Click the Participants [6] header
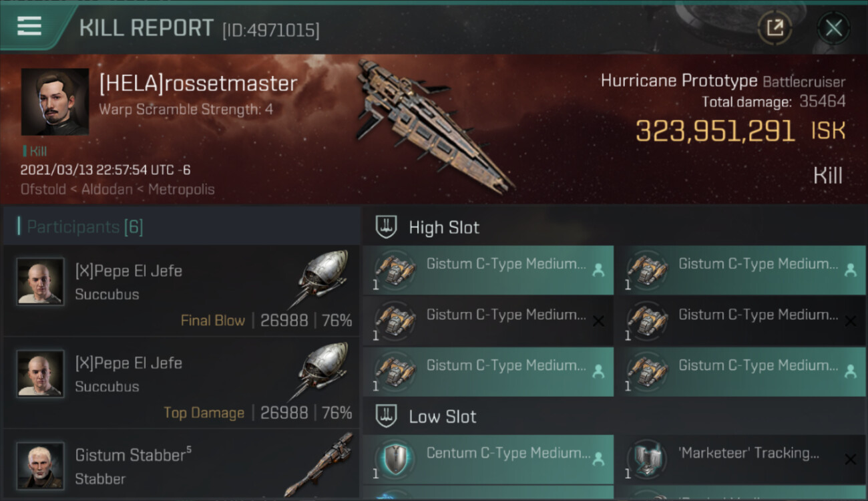This screenshot has height=501, width=868. [85, 227]
